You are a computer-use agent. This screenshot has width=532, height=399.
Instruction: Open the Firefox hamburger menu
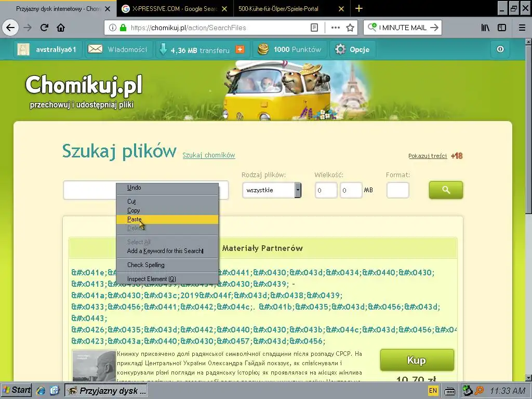522,28
